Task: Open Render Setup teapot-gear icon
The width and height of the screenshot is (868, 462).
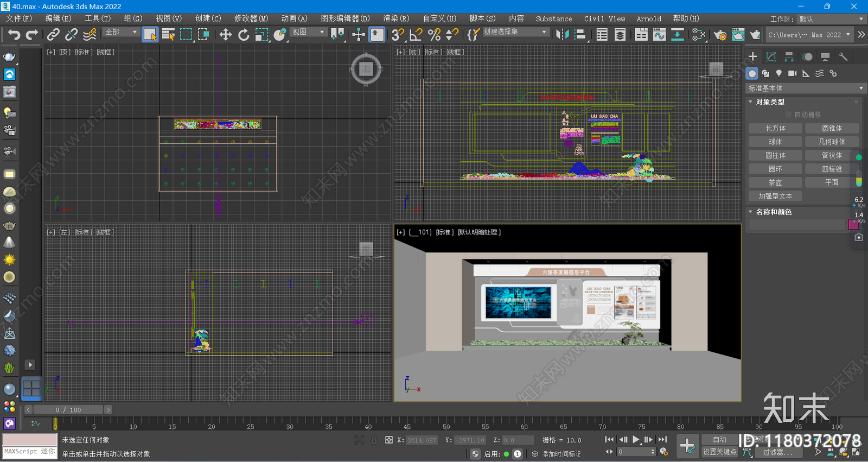Action: click(x=720, y=35)
